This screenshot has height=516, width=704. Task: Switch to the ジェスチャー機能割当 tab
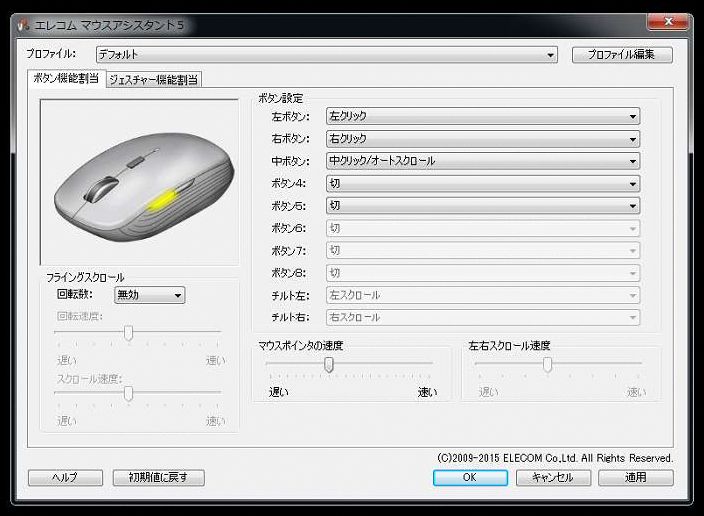click(x=154, y=80)
